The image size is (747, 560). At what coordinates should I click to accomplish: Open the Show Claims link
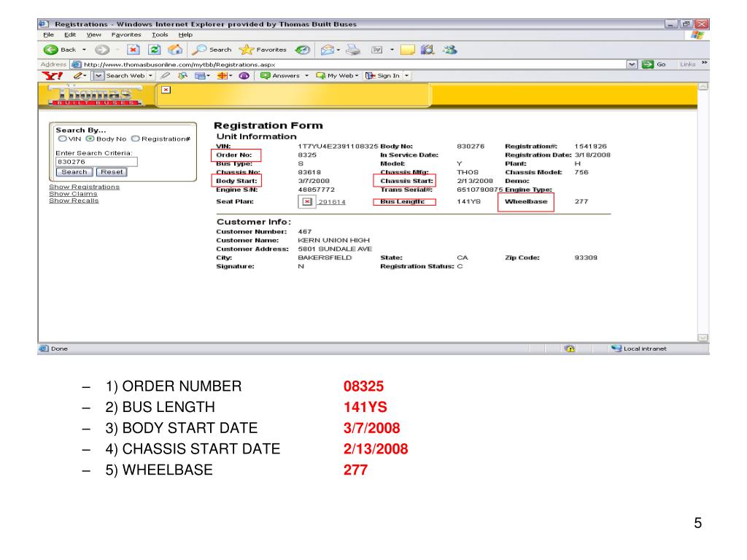(73, 194)
